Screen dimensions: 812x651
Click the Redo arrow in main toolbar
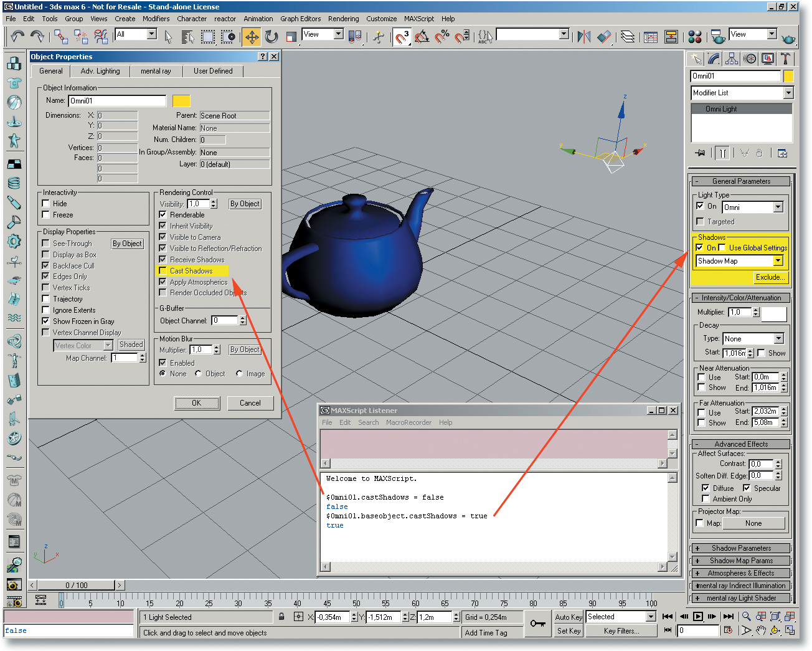click(37, 37)
